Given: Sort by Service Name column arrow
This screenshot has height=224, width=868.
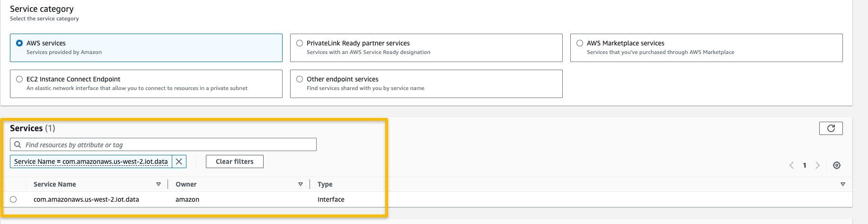Looking at the screenshot, I should [x=158, y=184].
